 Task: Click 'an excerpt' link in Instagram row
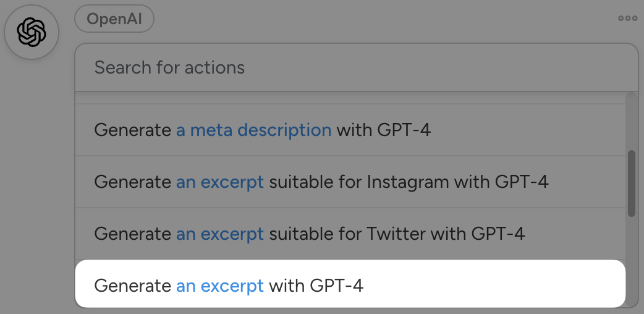[x=220, y=182]
